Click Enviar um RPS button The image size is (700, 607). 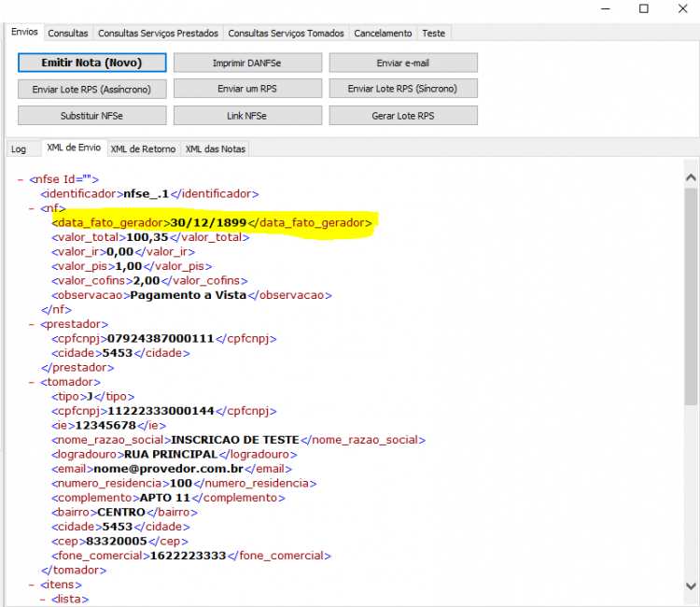(247, 89)
